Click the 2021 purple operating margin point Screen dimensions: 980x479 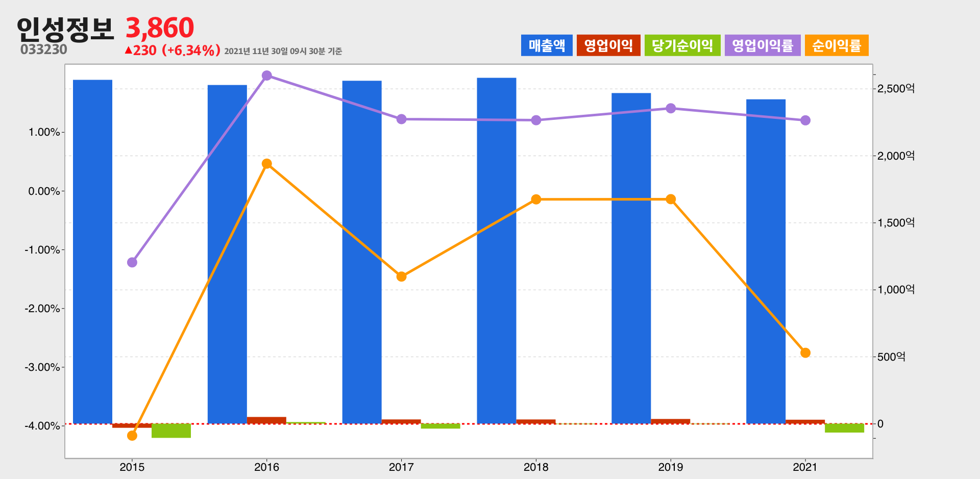pos(805,120)
